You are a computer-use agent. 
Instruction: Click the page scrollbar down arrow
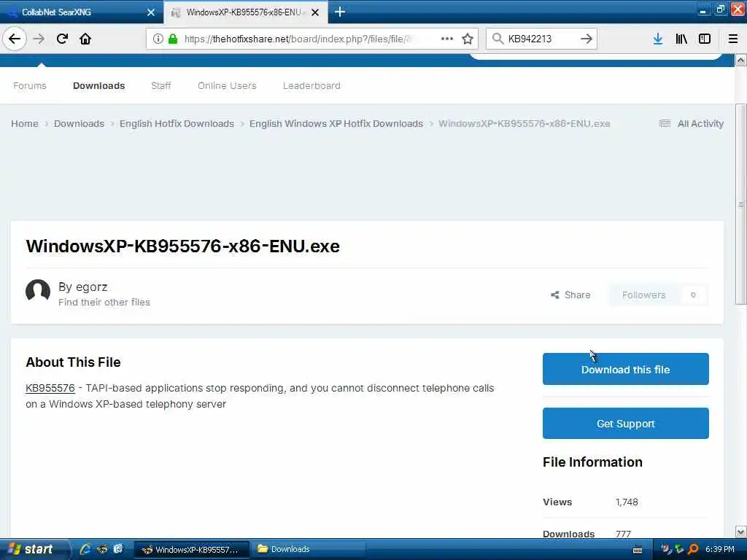(x=740, y=532)
